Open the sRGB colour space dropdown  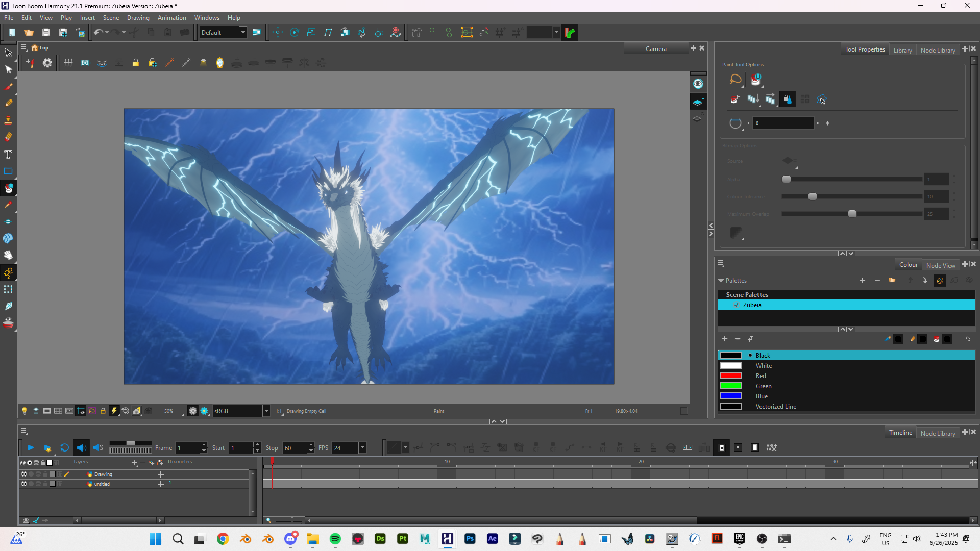point(266,411)
